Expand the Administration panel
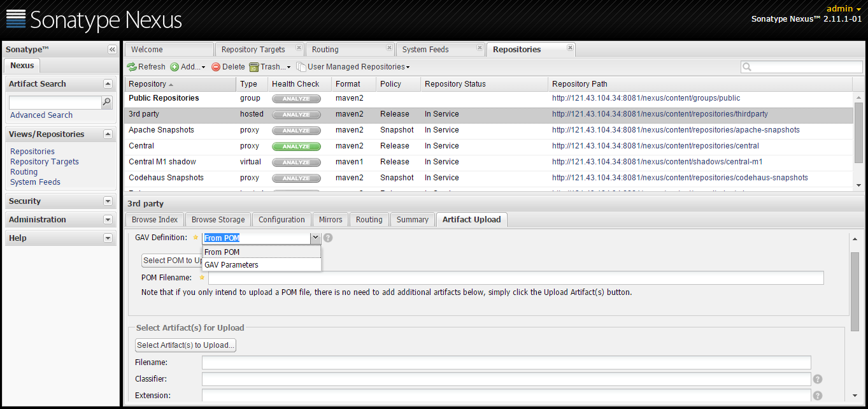The height and width of the screenshot is (409, 868). point(108,220)
